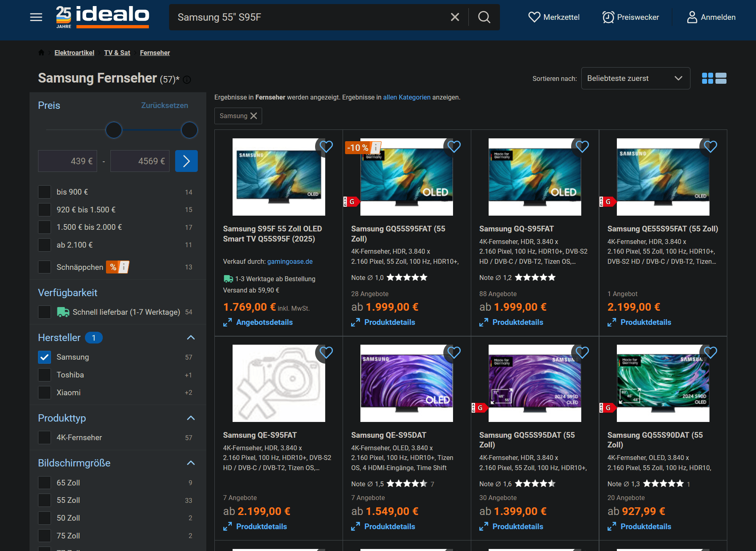Check the Toshiba manufacturer checkbox
The image size is (756, 551).
pyautogui.click(x=44, y=375)
